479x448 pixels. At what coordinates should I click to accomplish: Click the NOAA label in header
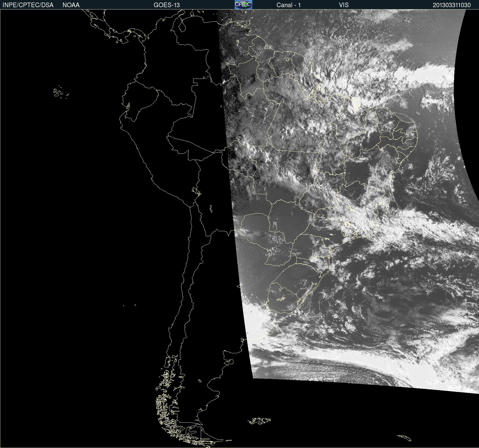[x=71, y=5]
